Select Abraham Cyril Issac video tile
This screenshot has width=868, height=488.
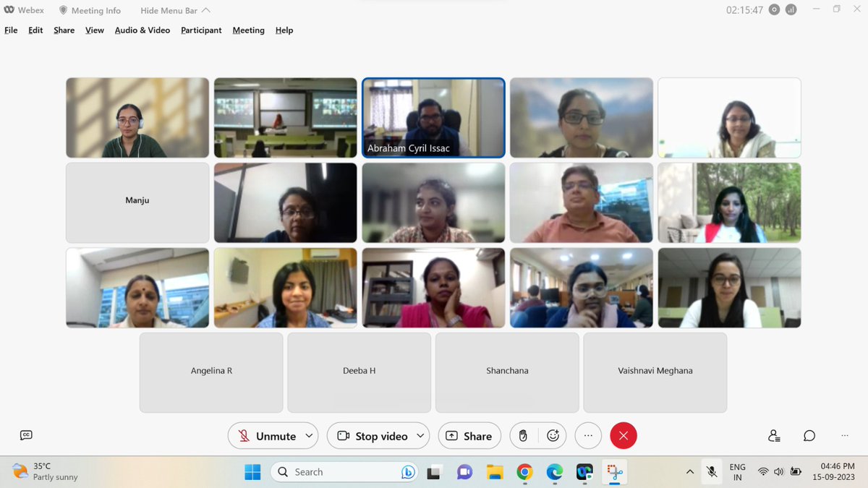tap(433, 118)
